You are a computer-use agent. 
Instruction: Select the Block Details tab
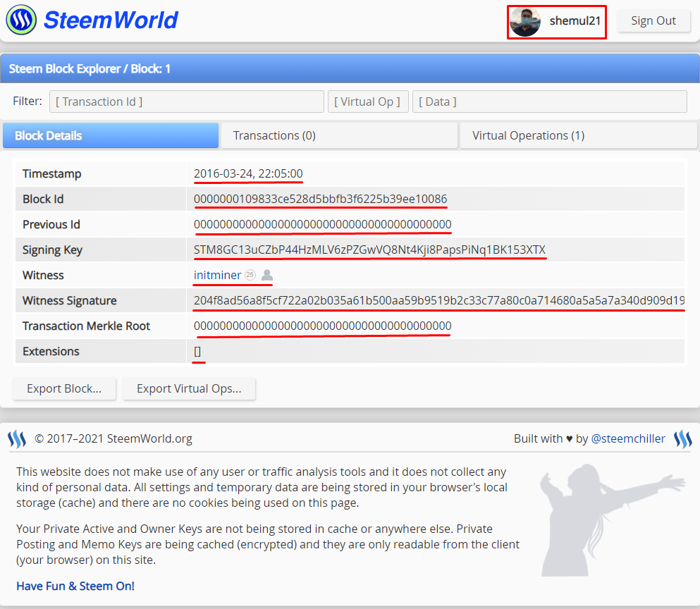(x=111, y=136)
